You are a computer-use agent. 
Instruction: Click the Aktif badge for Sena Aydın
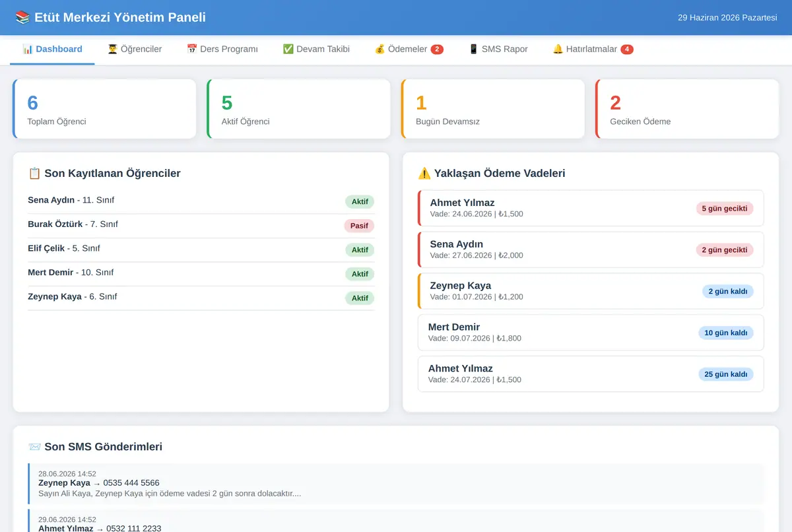(x=360, y=202)
